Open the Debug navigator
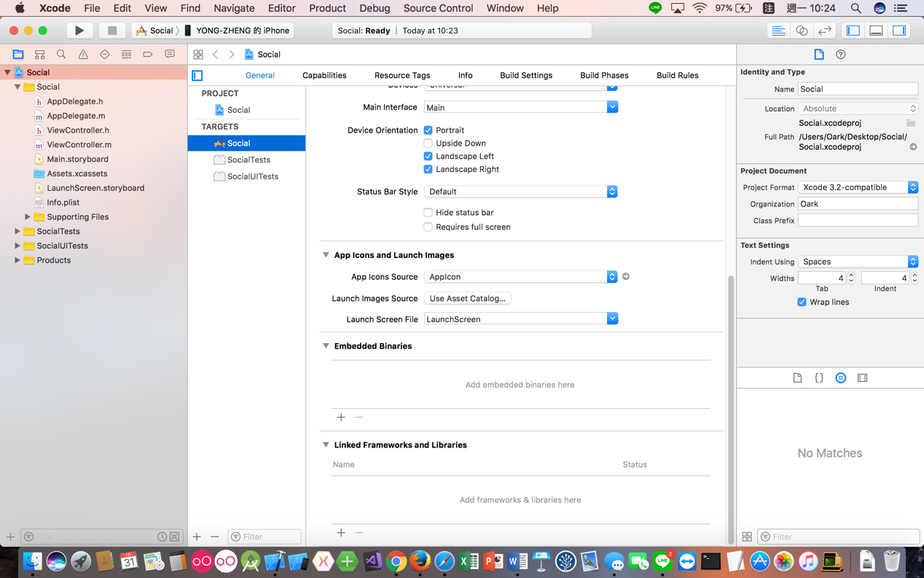 point(126,55)
